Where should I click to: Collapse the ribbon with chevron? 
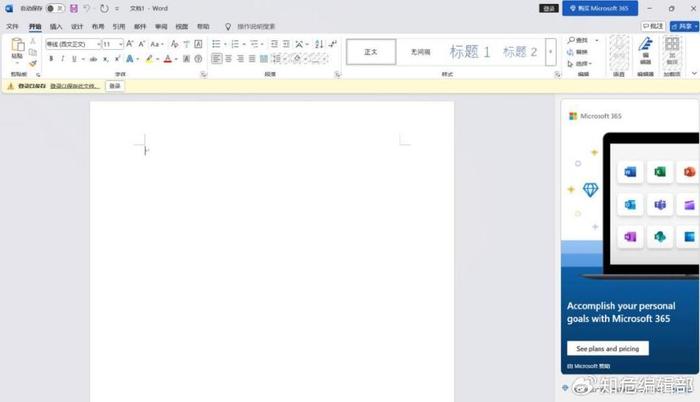pos(694,74)
